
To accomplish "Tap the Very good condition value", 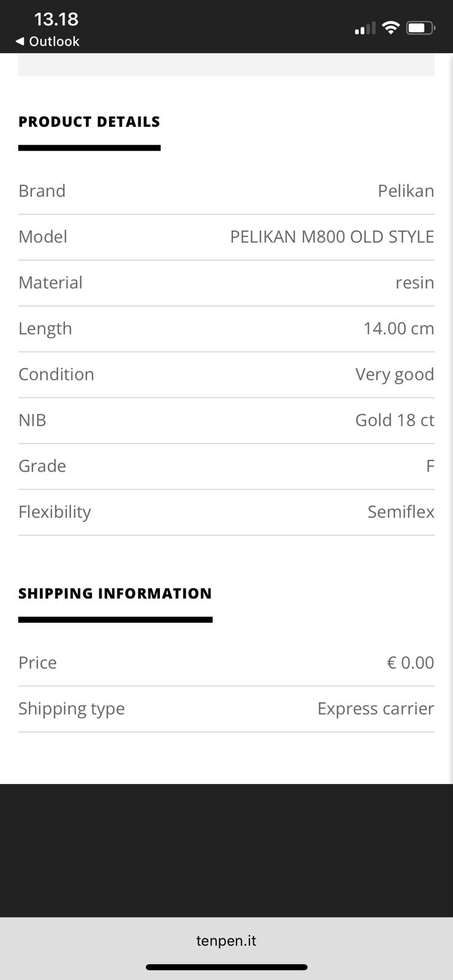I will click(x=394, y=374).
